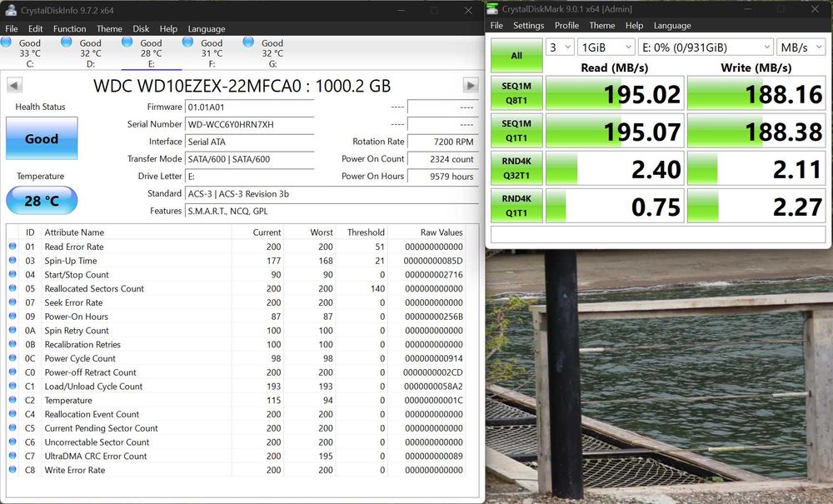Click status orb for Power Cycle Count

pos(12,358)
